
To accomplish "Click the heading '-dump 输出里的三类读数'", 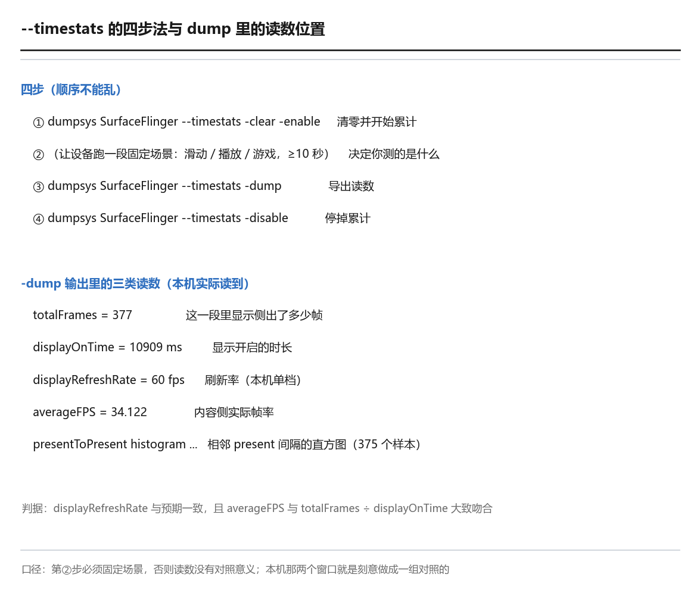I will click(x=135, y=283).
